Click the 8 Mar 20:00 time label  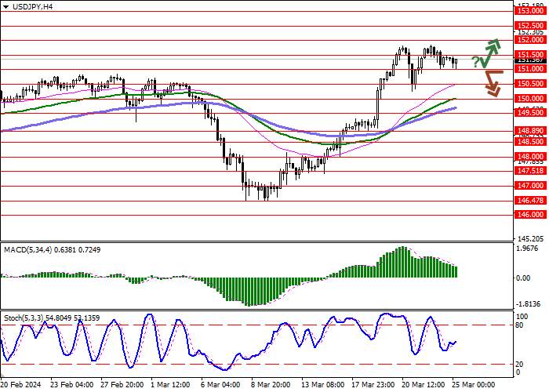pos(271,385)
